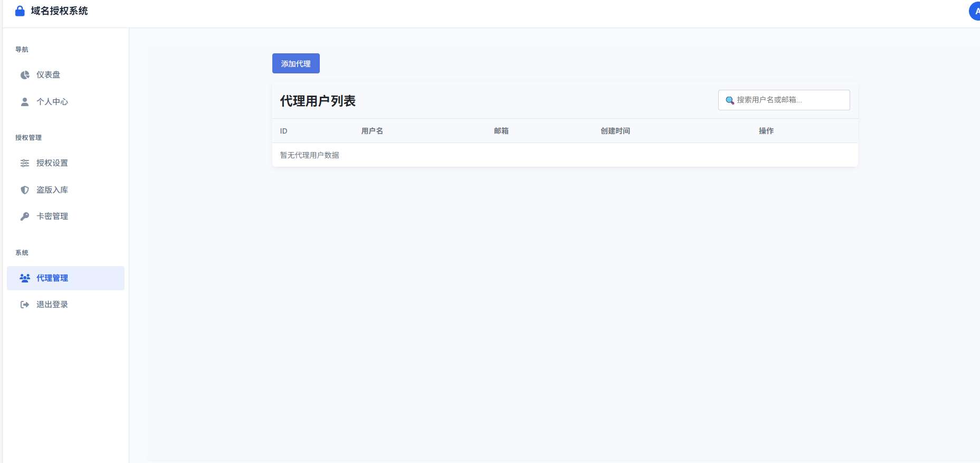
Task: Go to 个人中心 in sidebar
Action: (x=52, y=102)
